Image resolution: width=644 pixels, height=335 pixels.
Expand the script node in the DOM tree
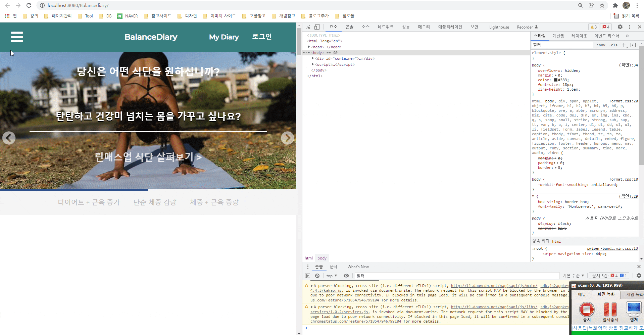(313, 64)
